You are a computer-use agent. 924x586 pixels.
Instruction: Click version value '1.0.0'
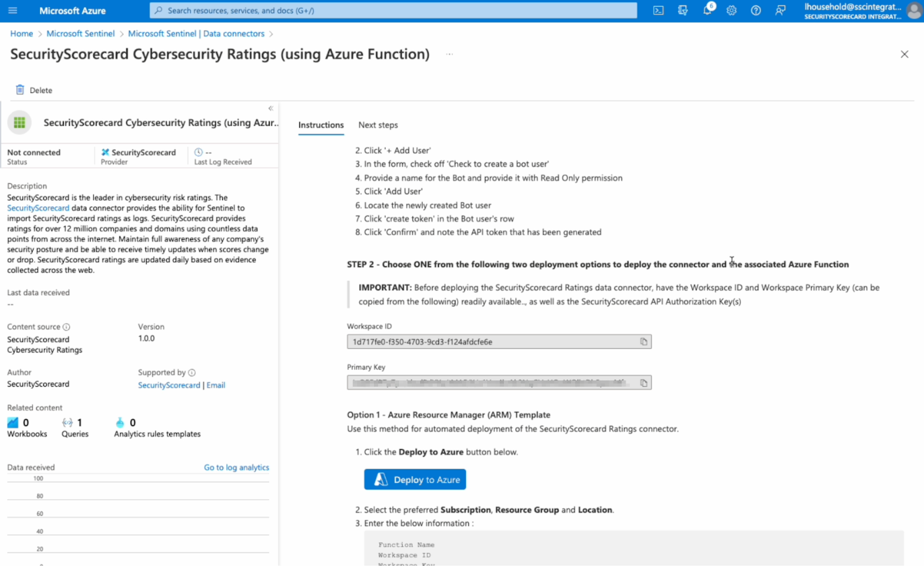[x=146, y=338]
